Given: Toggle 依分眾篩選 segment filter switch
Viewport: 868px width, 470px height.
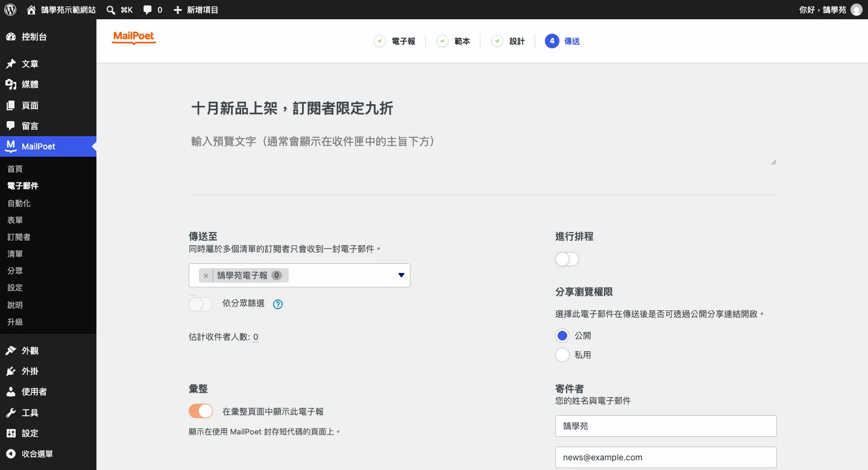Looking at the screenshot, I should tap(201, 304).
